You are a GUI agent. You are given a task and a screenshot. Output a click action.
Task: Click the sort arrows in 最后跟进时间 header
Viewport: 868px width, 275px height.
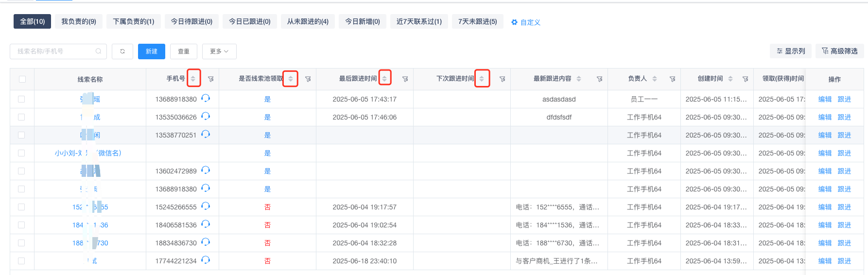pyautogui.click(x=384, y=79)
